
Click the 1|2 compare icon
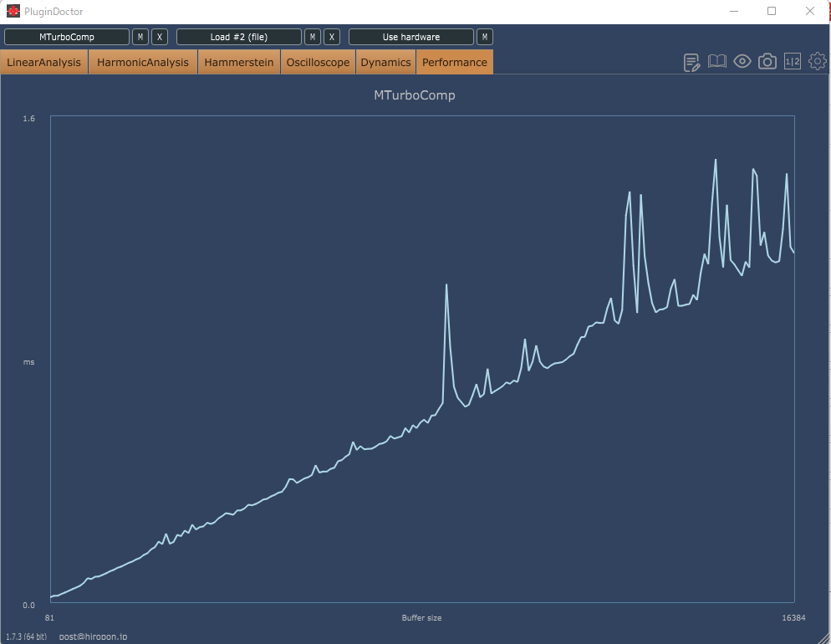[x=793, y=62]
